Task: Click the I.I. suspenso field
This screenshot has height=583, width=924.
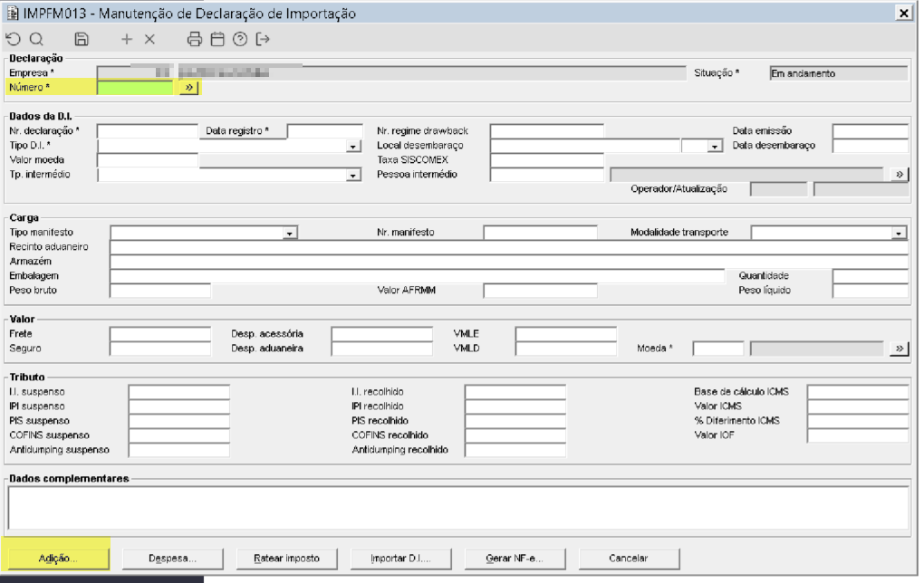Action: point(179,392)
